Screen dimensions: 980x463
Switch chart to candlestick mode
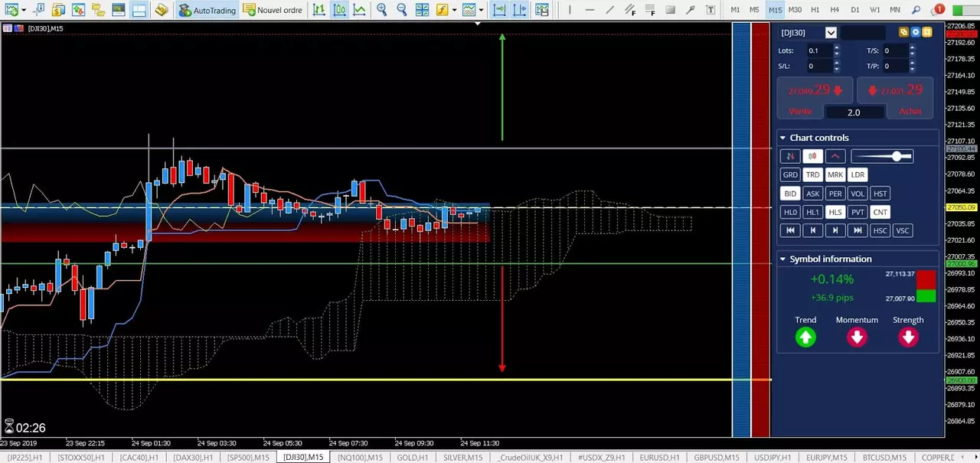coord(339,10)
